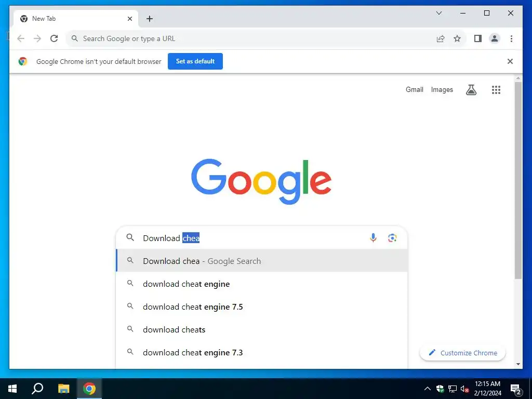Click the muted volume tray icon

pyautogui.click(x=464, y=389)
